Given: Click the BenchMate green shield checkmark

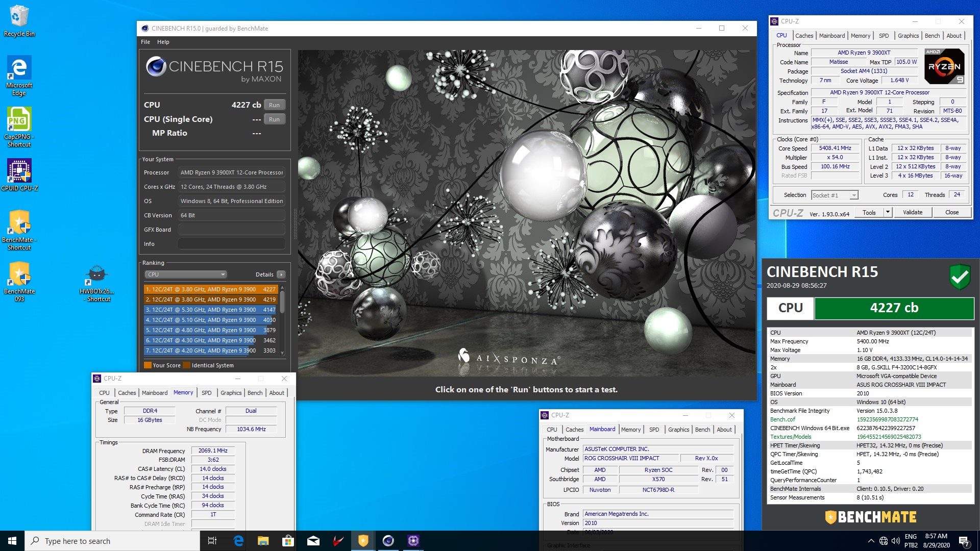Looking at the screenshot, I should (960, 277).
